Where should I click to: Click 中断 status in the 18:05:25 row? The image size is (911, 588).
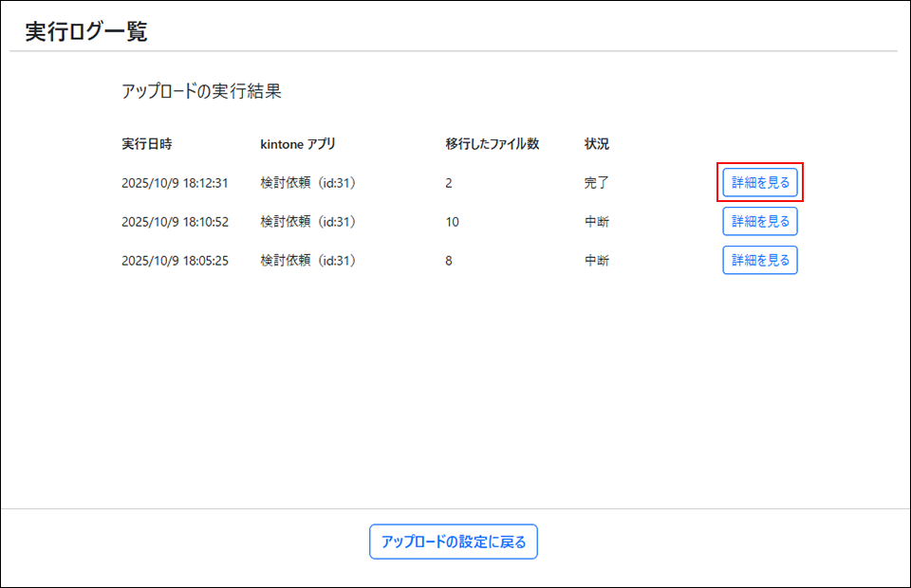(597, 260)
